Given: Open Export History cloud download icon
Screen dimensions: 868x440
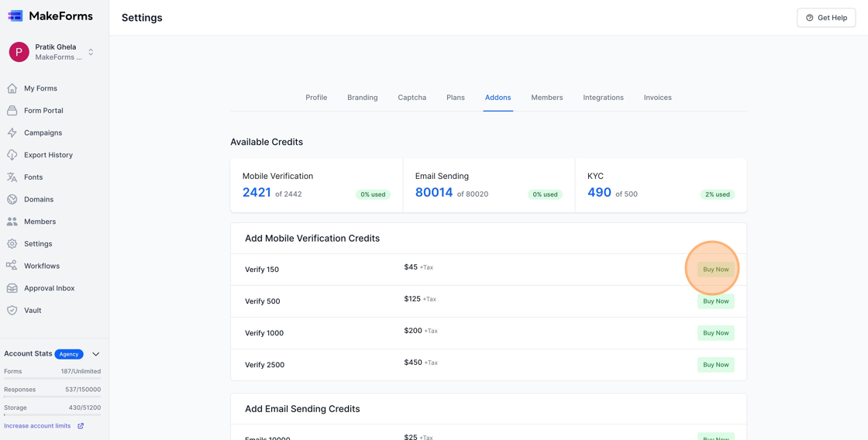Looking at the screenshot, I should pos(12,155).
